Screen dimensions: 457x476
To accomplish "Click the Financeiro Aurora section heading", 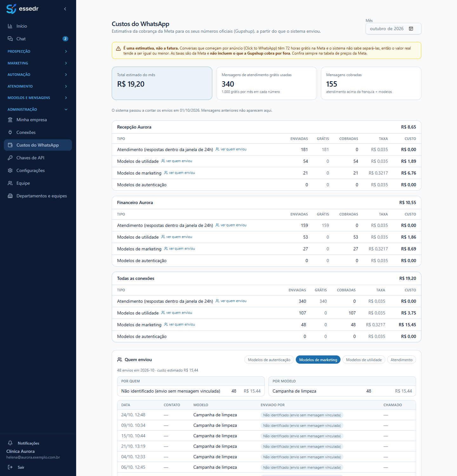I will 135,202.
